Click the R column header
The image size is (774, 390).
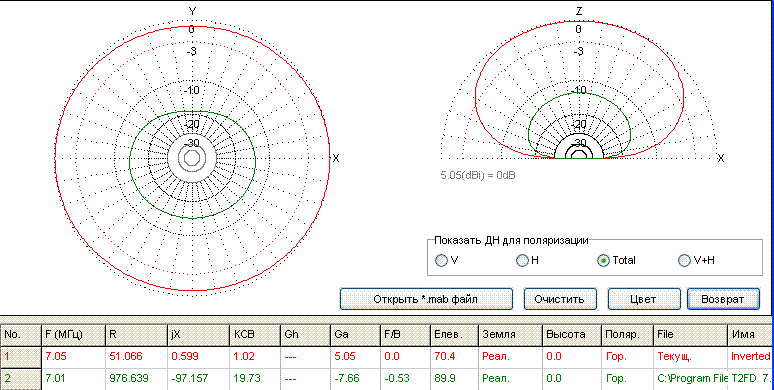(136, 335)
